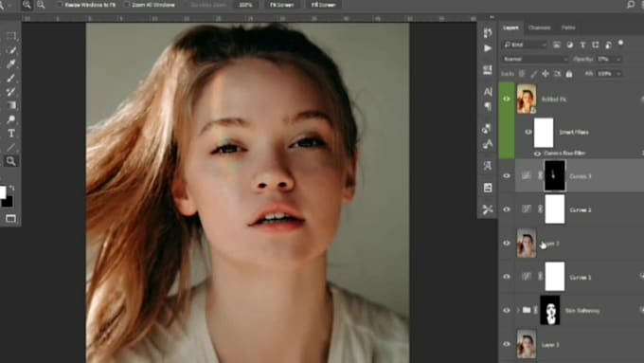Screen dimensions: 644x363
Task: Select the History Brush tool
Action: coord(11,92)
